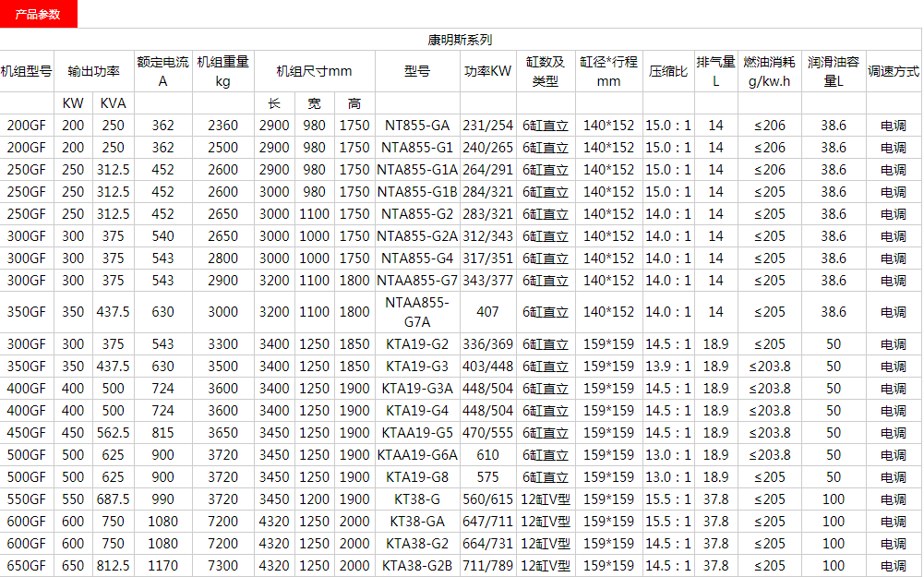Click the KVA sub-header
Image resolution: width=924 pixels, height=577 pixels.
pyautogui.click(x=113, y=103)
